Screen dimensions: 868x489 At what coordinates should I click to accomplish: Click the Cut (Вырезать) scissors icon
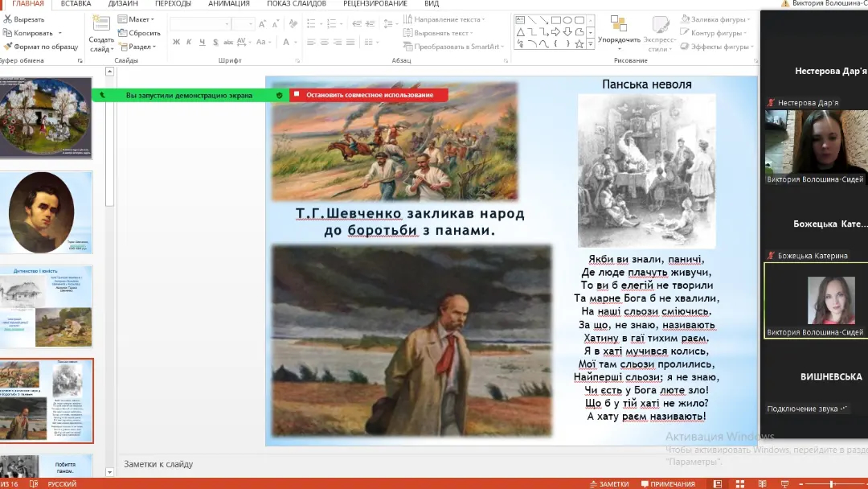(7, 19)
